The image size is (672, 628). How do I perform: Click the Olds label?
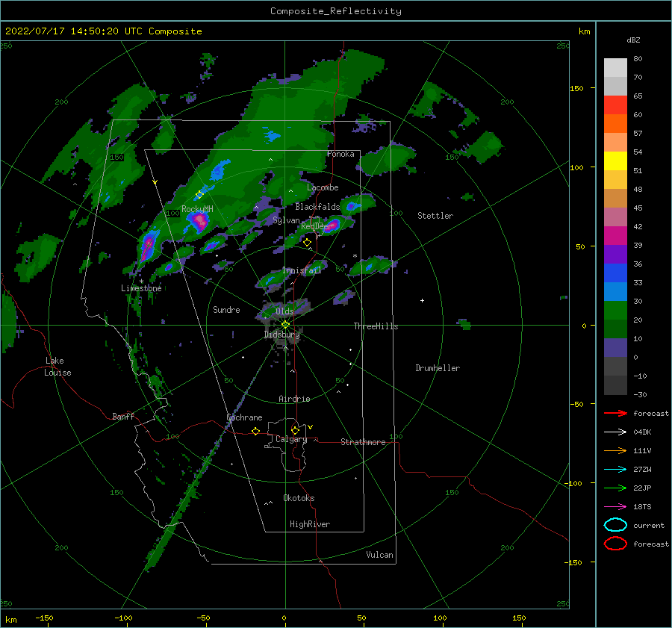pos(284,311)
